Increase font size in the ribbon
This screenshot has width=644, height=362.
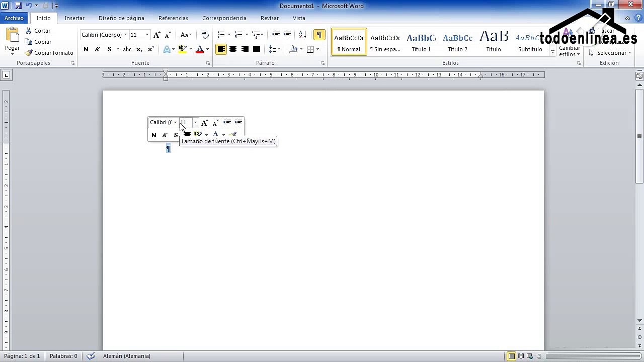(x=157, y=35)
